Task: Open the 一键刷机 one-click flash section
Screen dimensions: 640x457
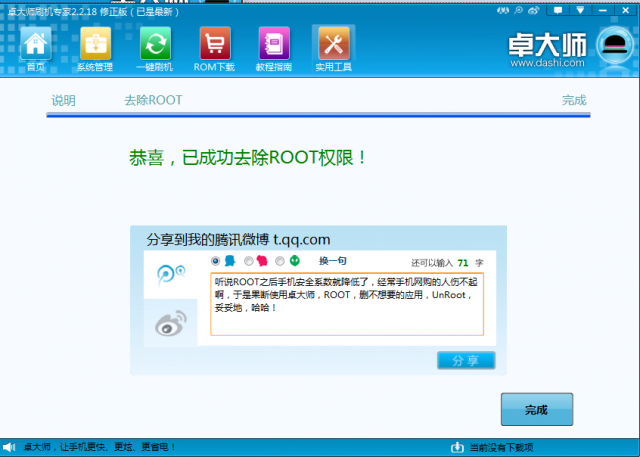Action: point(155,49)
